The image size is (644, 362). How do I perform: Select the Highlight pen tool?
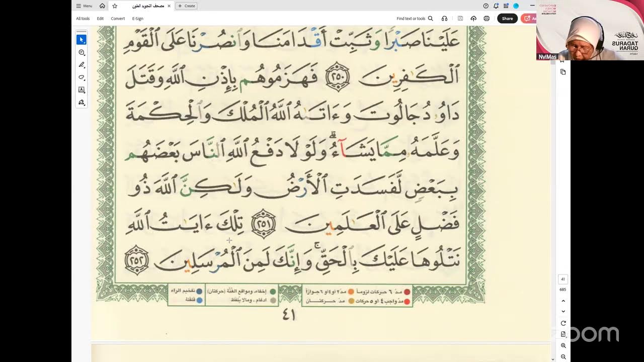tap(82, 65)
